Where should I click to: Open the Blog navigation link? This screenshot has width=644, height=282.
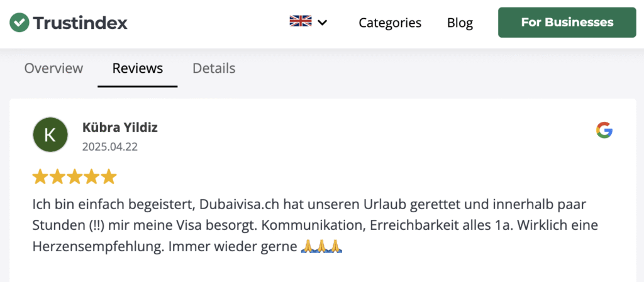460,23
